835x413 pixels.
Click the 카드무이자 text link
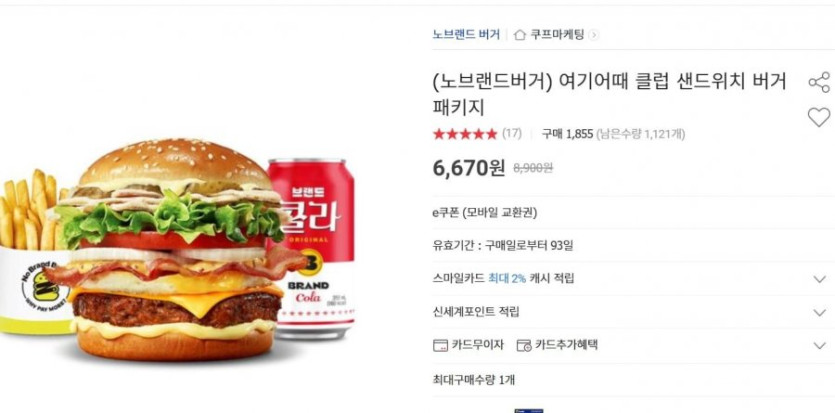[478, 345]
